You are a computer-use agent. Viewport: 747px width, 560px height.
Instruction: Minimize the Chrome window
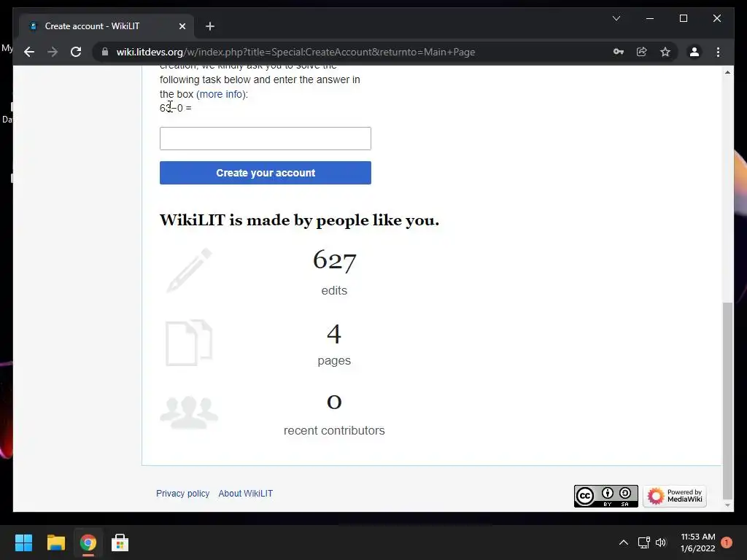pos(650,18)
